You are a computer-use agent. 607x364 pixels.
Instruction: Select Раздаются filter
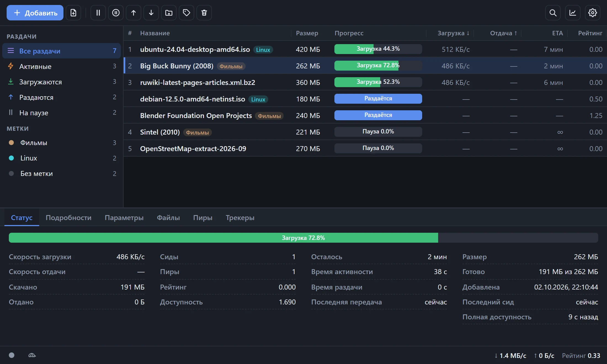pyautogui.click(x=62, y=97)
